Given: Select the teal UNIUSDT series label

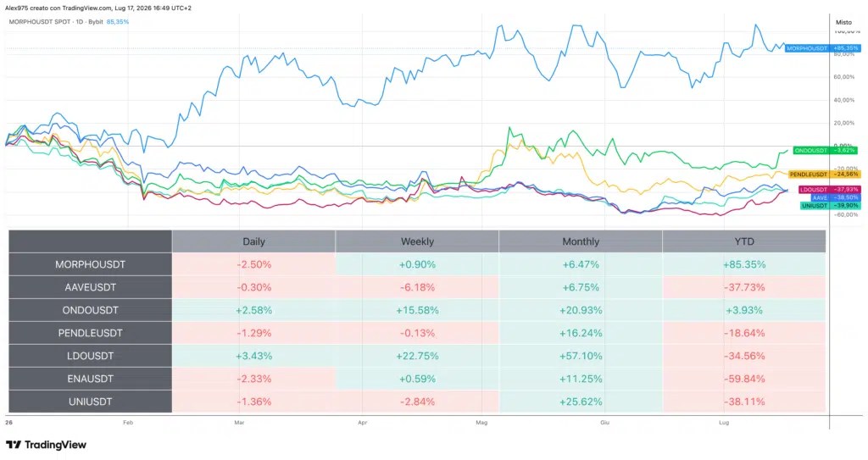Looking at the screenshot, I should coord(815,205).
